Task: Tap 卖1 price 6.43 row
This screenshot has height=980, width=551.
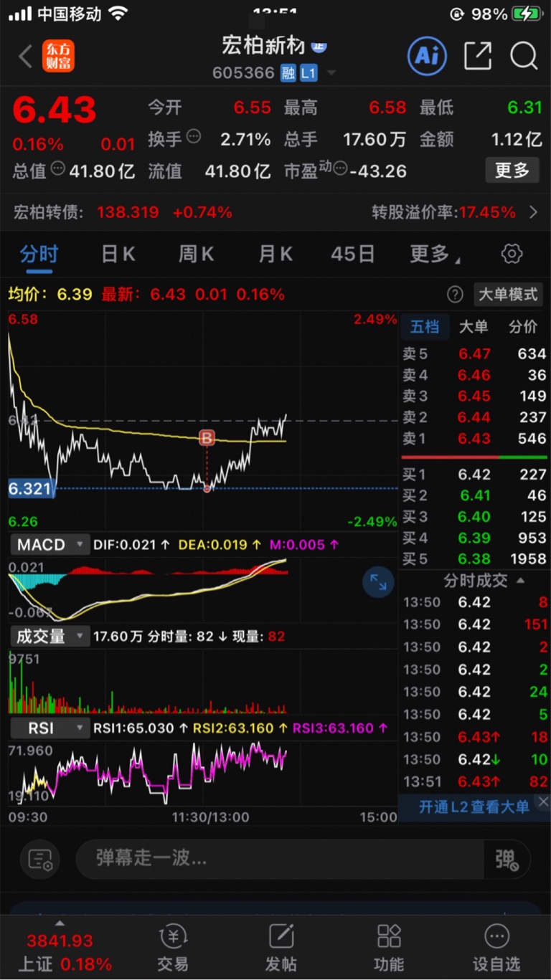Action: (x=474, y=439)
